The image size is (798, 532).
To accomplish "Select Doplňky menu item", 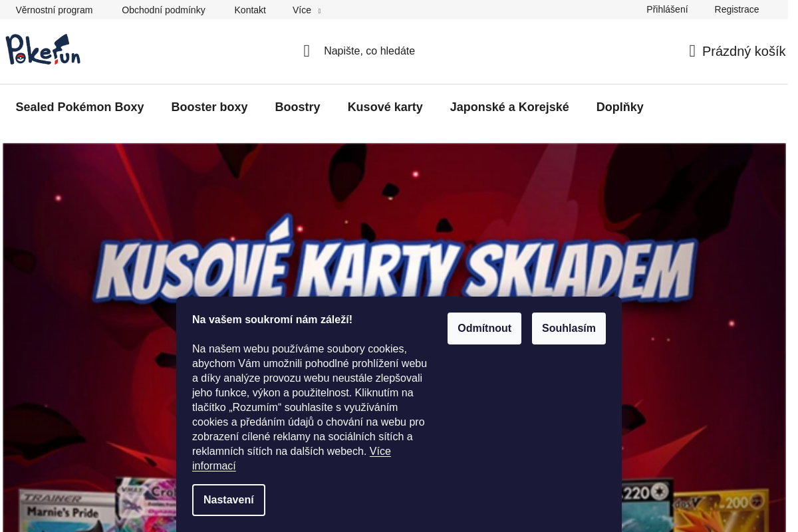I will [x=620, y=107].
